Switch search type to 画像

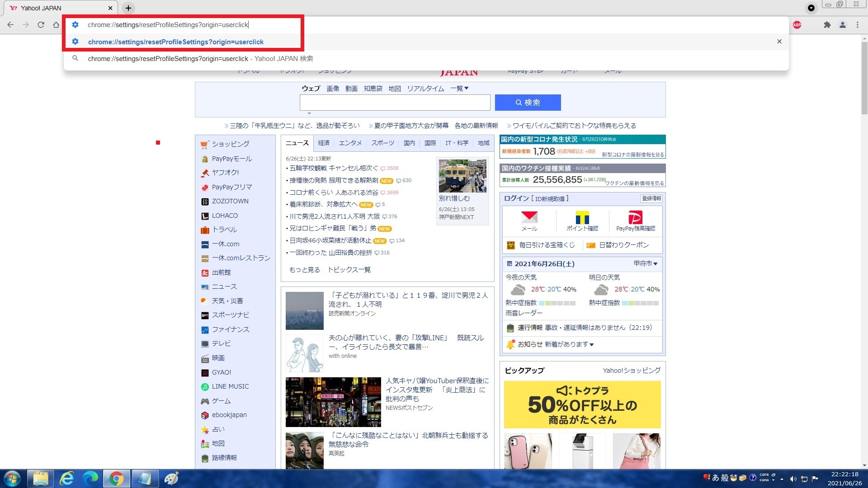333,89
